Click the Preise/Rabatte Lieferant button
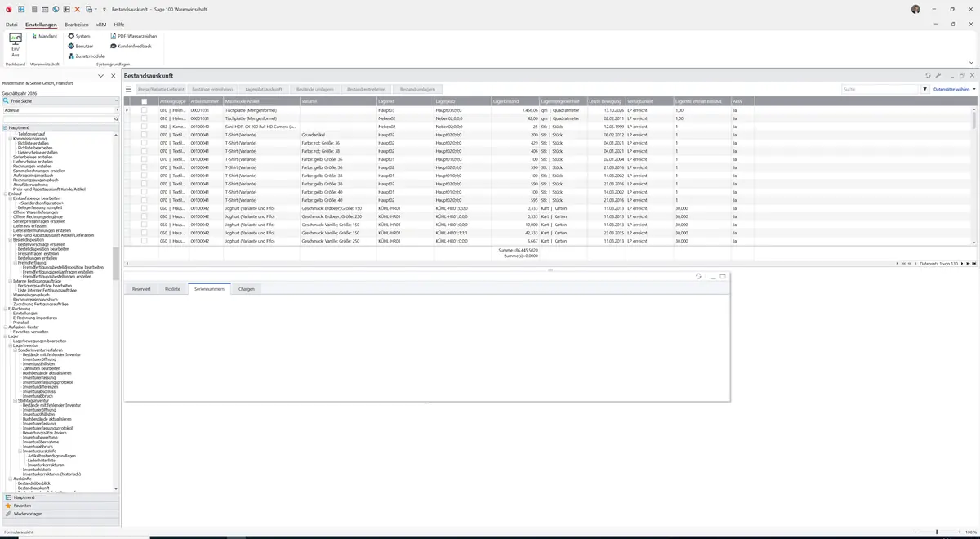 (x=161, y=89)
